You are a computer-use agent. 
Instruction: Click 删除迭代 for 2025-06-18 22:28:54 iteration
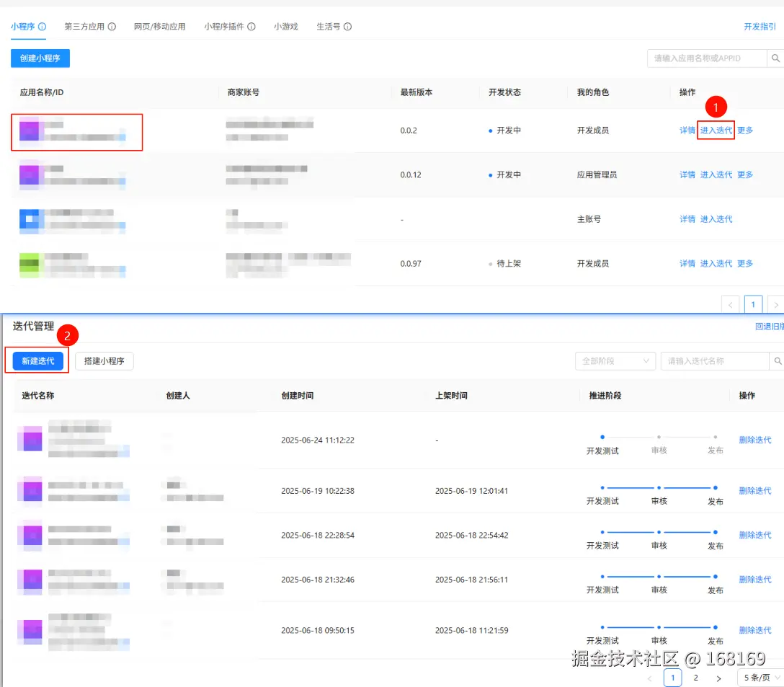tap(755, 535)
